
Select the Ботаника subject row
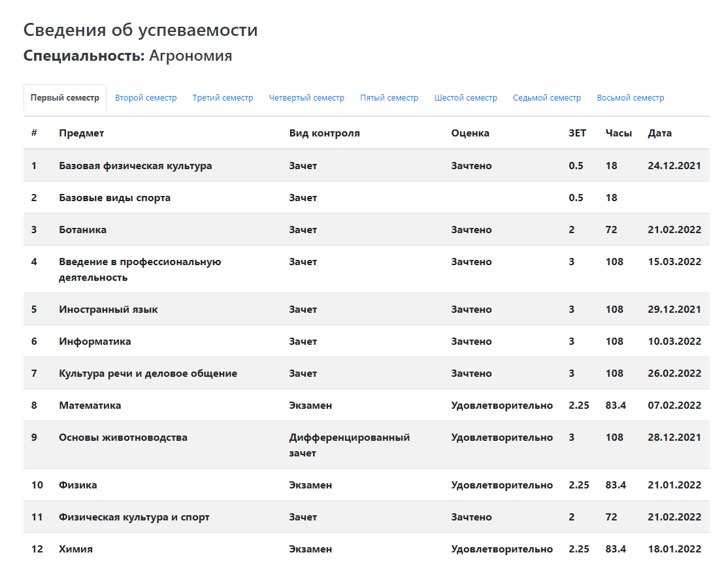tap(367, 230)
